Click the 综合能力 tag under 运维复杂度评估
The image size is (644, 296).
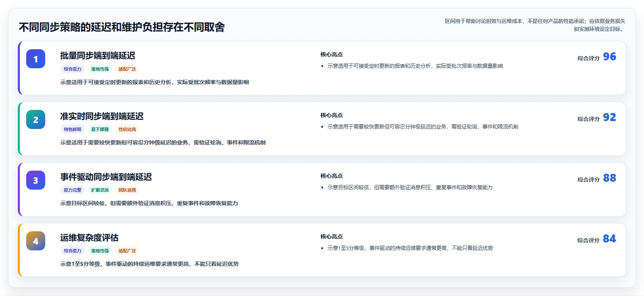click(73, 251)
